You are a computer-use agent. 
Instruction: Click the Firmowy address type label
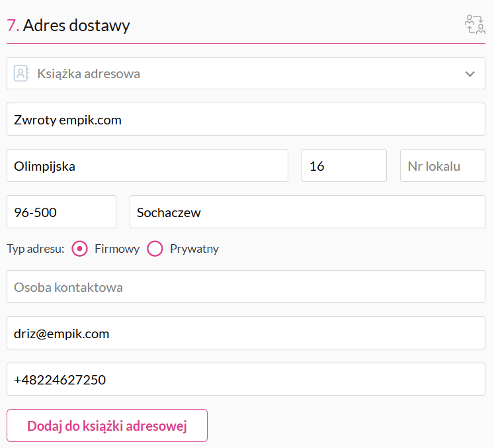coord(117,249)
